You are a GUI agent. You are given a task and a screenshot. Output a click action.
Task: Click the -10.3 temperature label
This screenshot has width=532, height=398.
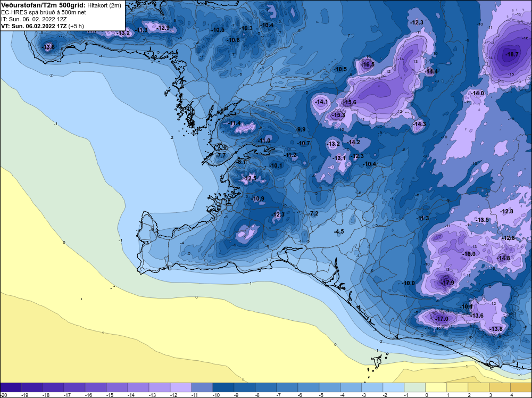click(246, 29)
